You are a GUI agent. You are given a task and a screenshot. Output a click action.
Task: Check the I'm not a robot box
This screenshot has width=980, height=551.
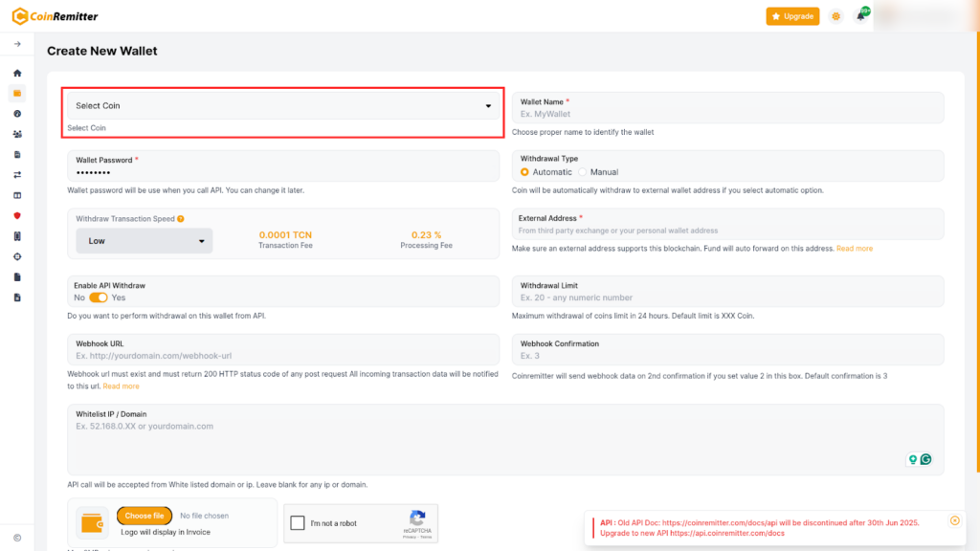[298, 523]
